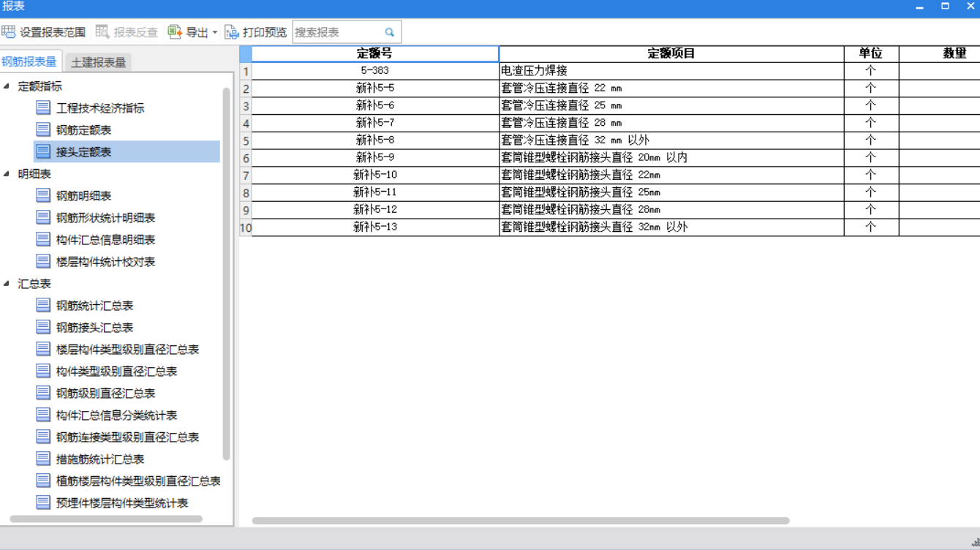This screenshot has height=550, width=980.
Task: Collapse the 明细表 tree group
Action: point(7,173)
